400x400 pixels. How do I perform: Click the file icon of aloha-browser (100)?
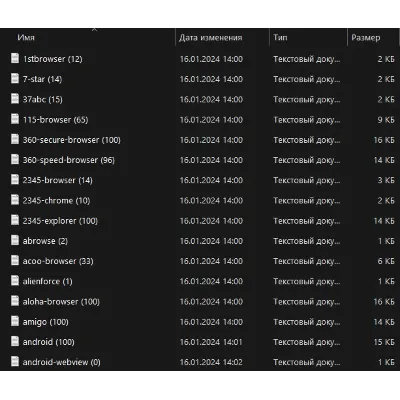(x=15, y=301)
